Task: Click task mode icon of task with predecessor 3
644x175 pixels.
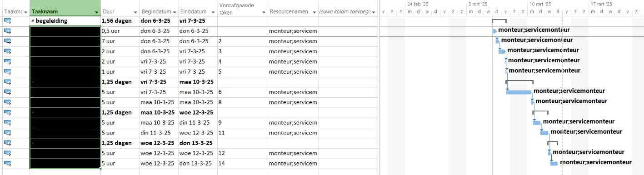Action: pos(8,51)
